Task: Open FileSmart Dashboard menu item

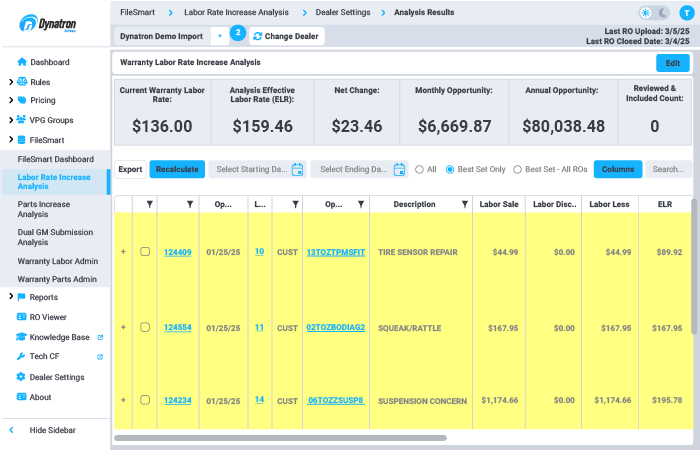Action: pos(56,159)
